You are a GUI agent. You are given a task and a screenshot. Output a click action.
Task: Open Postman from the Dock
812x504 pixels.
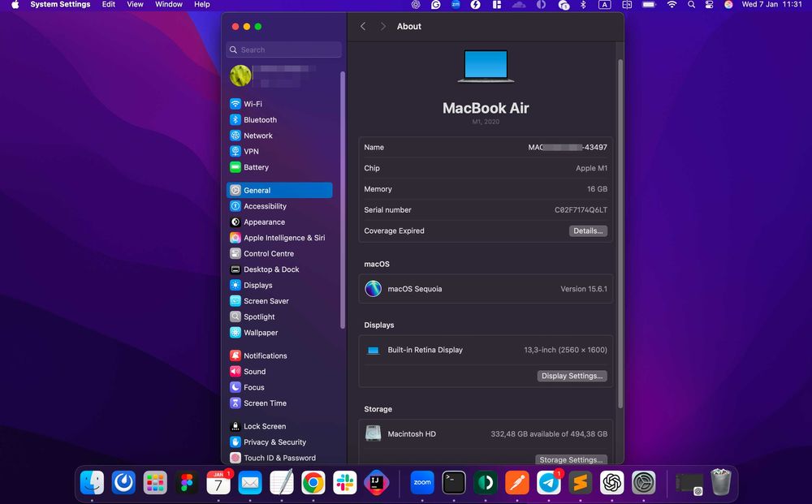[x=516, y=483]
